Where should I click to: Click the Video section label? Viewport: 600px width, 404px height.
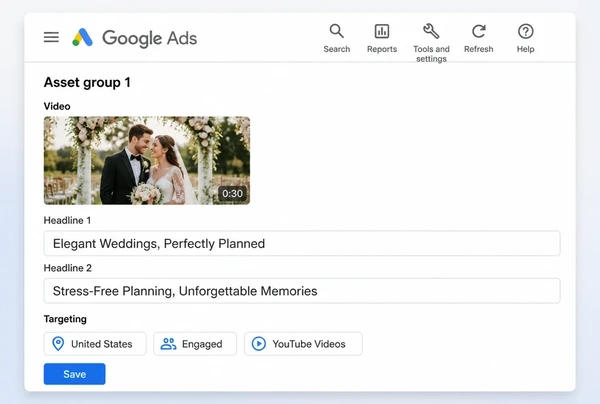tap(57, 106)
